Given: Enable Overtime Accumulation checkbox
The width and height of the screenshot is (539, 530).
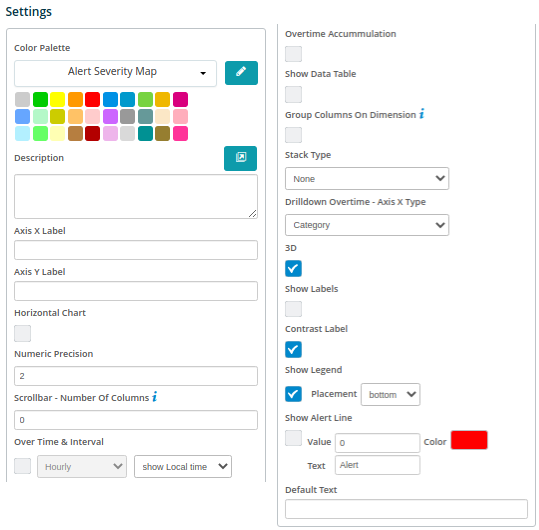Looking at the screenshot, I should click(x=293, y=54).
